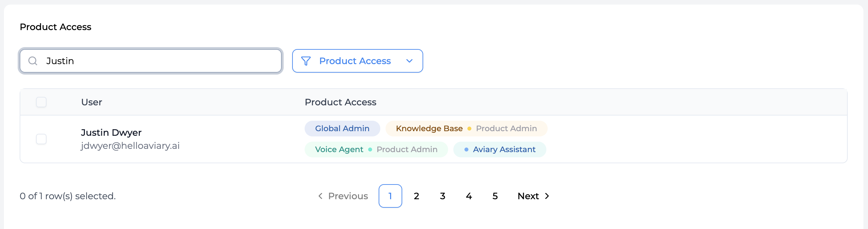Select the Justin Dwyer row checkbox

(x=41, y=139)
